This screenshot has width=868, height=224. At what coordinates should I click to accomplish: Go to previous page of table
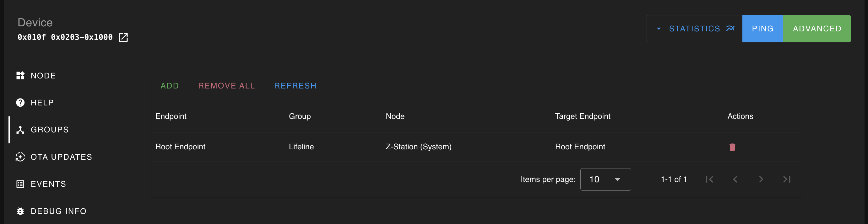point(735,179)
